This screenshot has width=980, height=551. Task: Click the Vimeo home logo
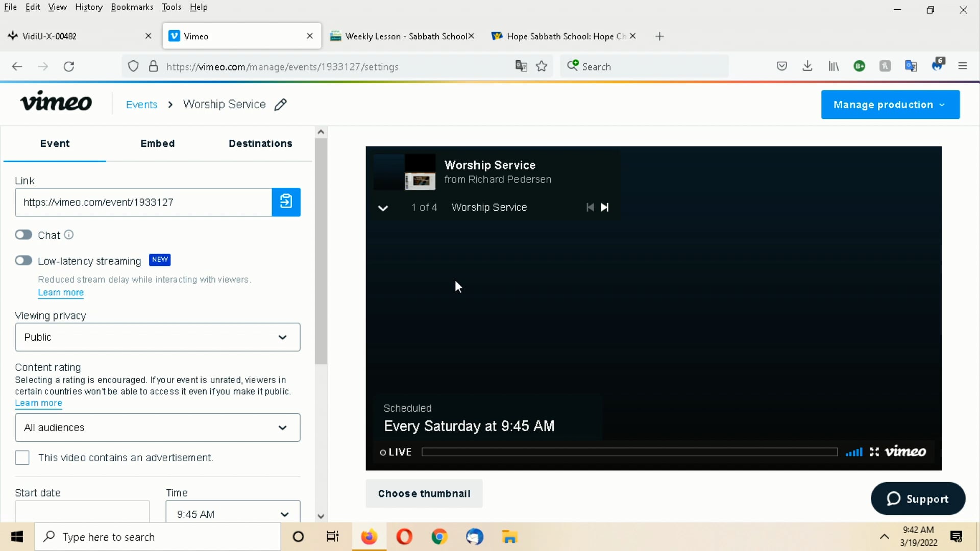56,103
